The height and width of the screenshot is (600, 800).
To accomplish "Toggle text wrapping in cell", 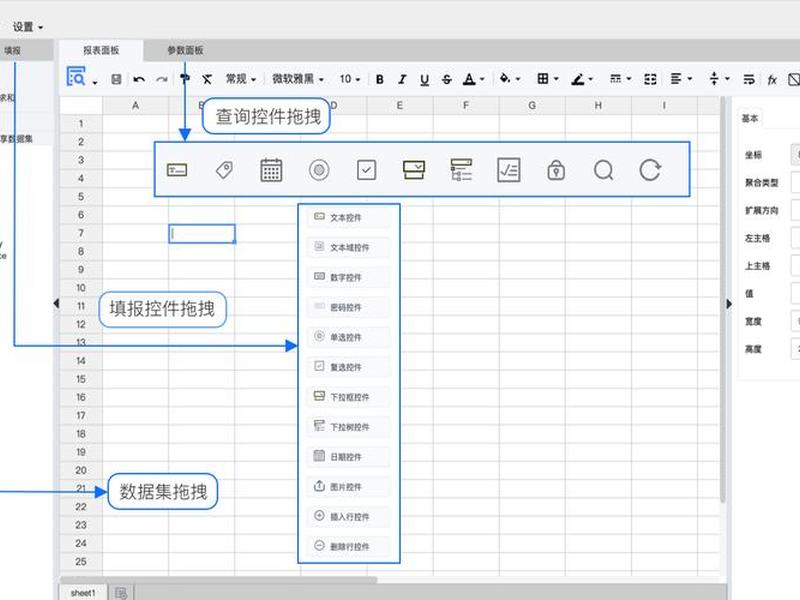I will pos(748,79).
